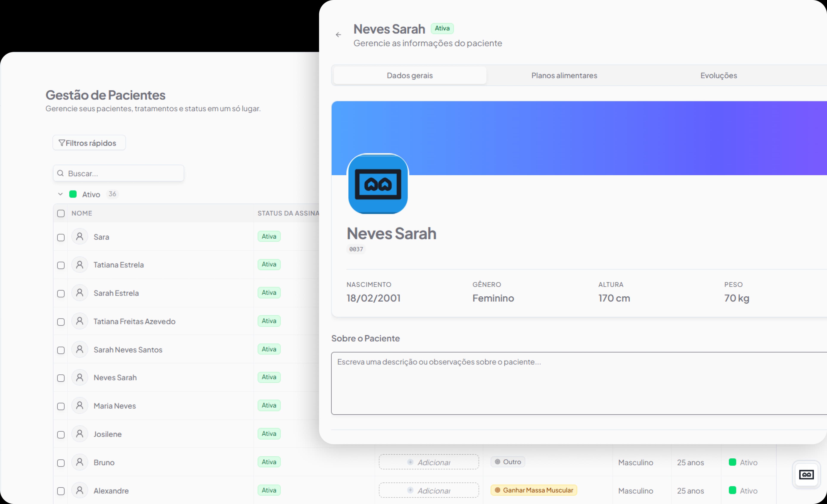The width and height of the screenshot is (827, 504).
Task: Open the Sarah Estrela patient name
Action: pos(116,293)
